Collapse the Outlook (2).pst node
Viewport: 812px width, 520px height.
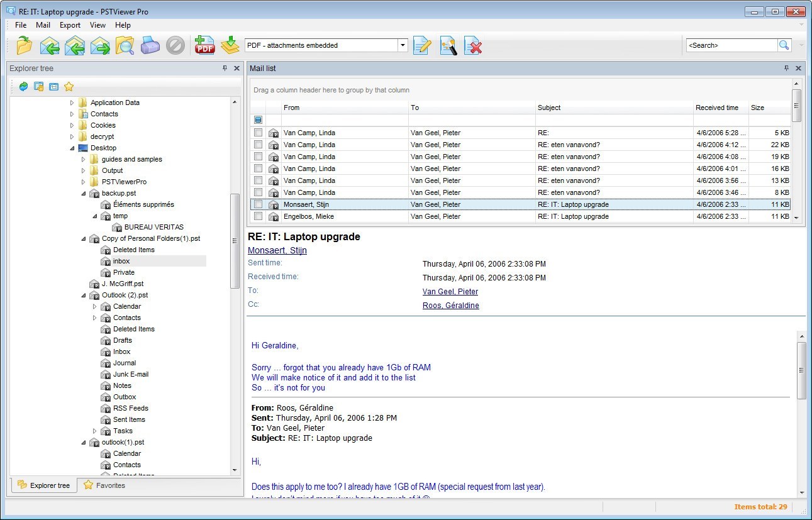tap(83, 295)
